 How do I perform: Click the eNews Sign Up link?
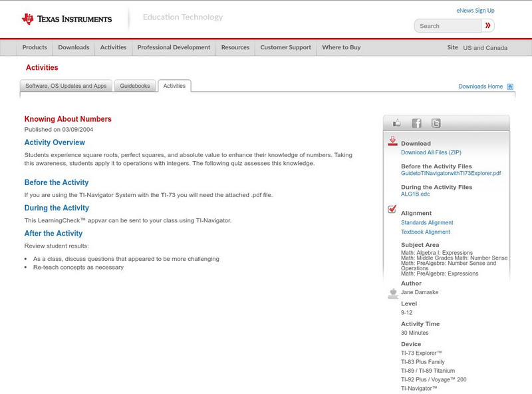[475, 11]
